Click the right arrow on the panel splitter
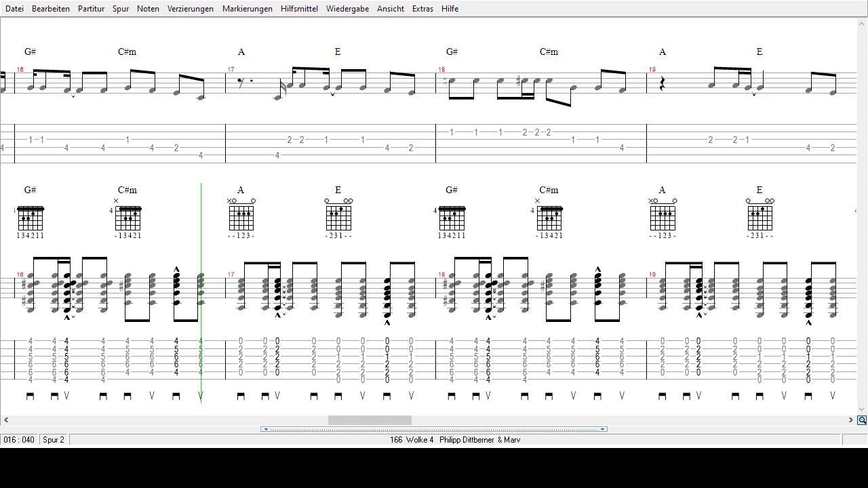 tap(602, 429)
